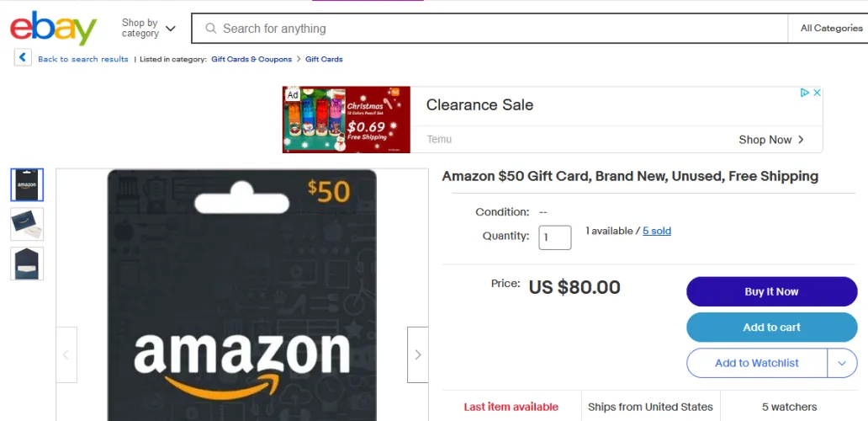Screen dimensions: 868x421
Task: Click Add to cart
Action: pyautogui.click(x=771, y=328)
